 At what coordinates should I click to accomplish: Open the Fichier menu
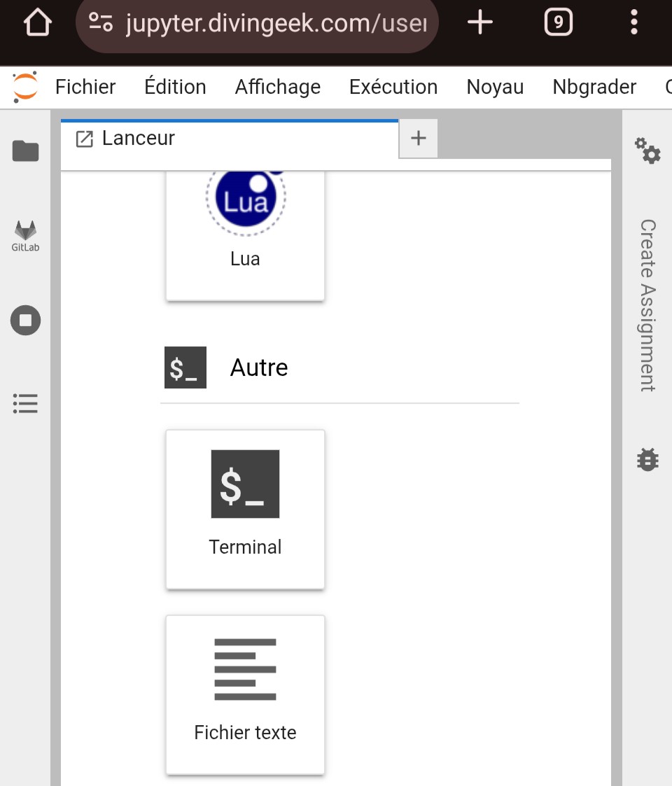click(x=85, y=87)
